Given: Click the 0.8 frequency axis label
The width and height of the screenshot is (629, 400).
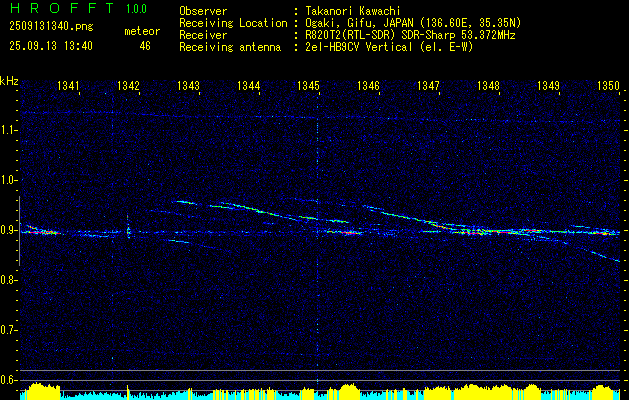Looking at the screenshot, I should (6, 280).
